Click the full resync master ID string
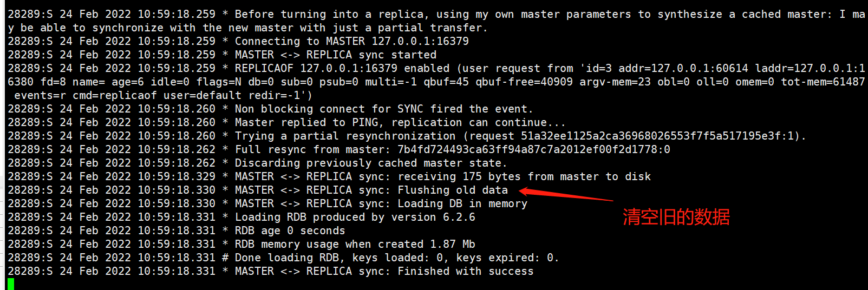Screen dimensions: 868x290 pyautogui.click(x=533, y=149)
